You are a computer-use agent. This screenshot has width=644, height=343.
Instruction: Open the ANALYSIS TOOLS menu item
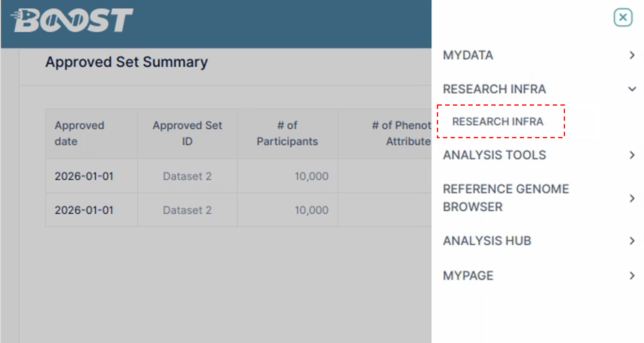495,155
